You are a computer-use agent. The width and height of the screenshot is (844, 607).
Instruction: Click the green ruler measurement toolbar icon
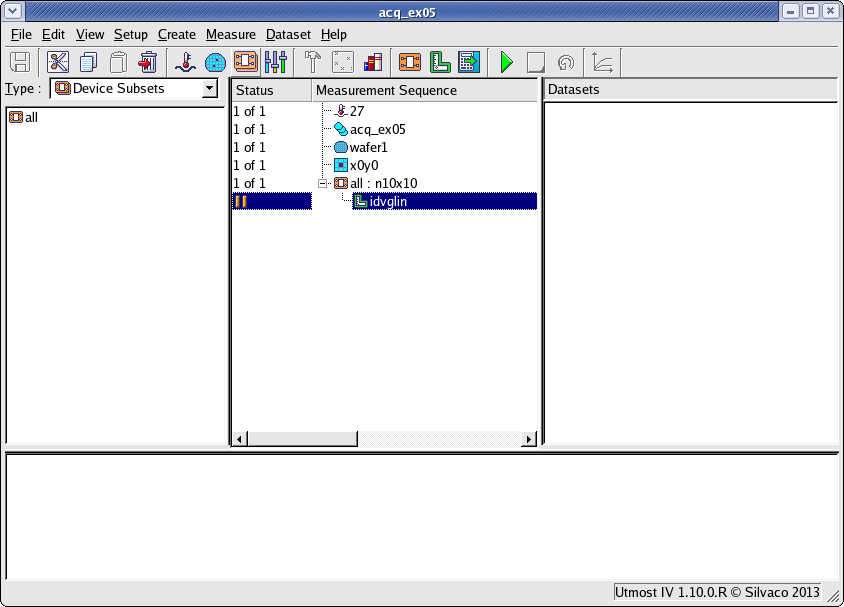tap(440, 62)
